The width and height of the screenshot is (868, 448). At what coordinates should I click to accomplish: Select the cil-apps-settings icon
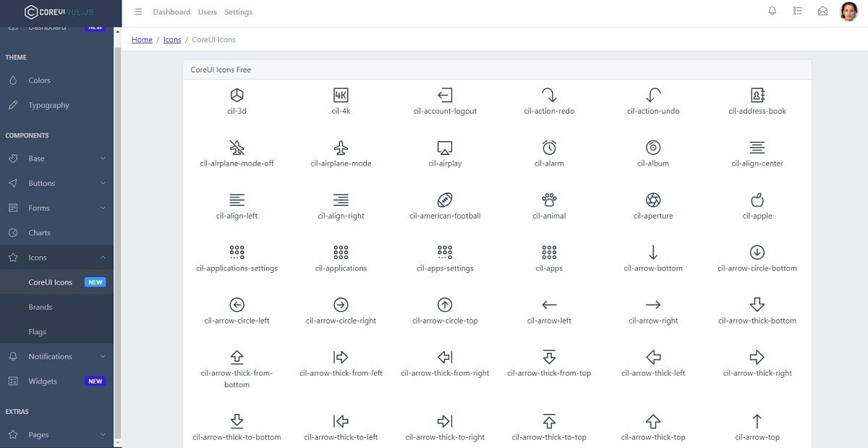click(x=445, y=252)
